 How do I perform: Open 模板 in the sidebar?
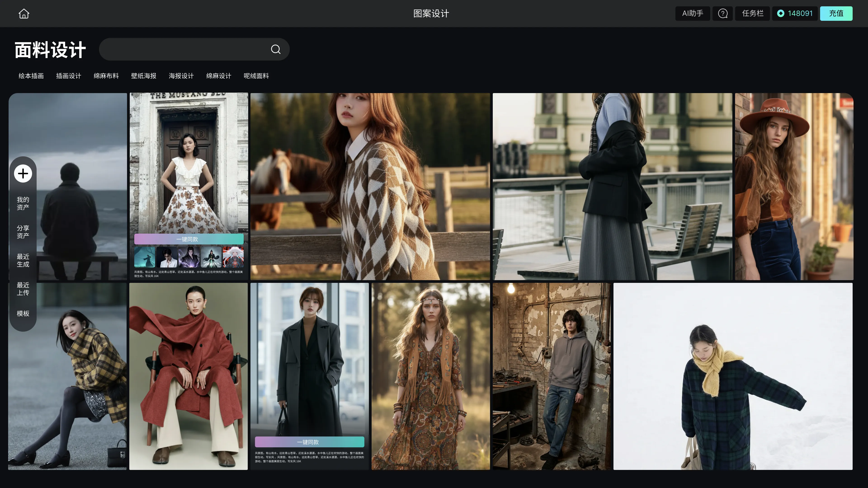click(x=23, y=314)
